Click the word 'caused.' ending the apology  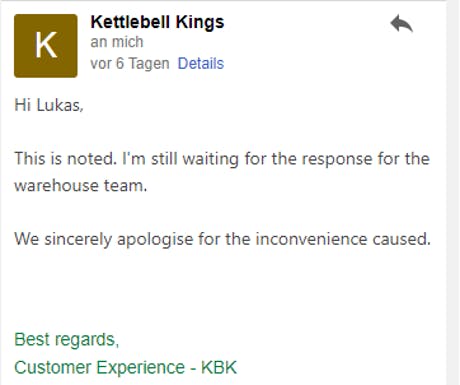tap(401, 239)
